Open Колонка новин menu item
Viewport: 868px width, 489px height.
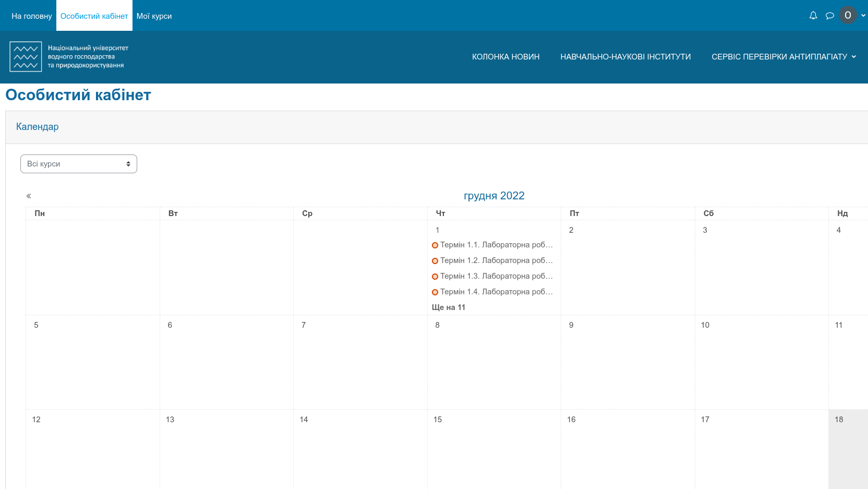click(x=505, y=57)
